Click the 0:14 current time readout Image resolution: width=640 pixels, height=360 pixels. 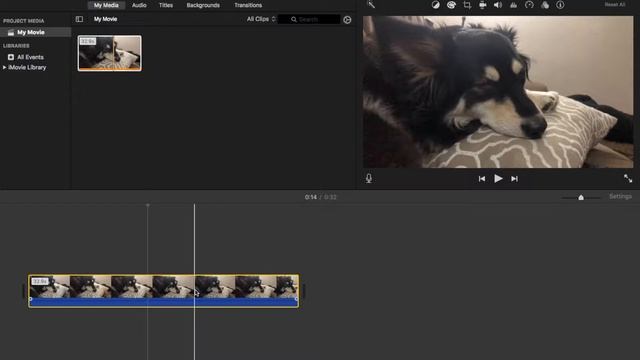pos(311,197)
